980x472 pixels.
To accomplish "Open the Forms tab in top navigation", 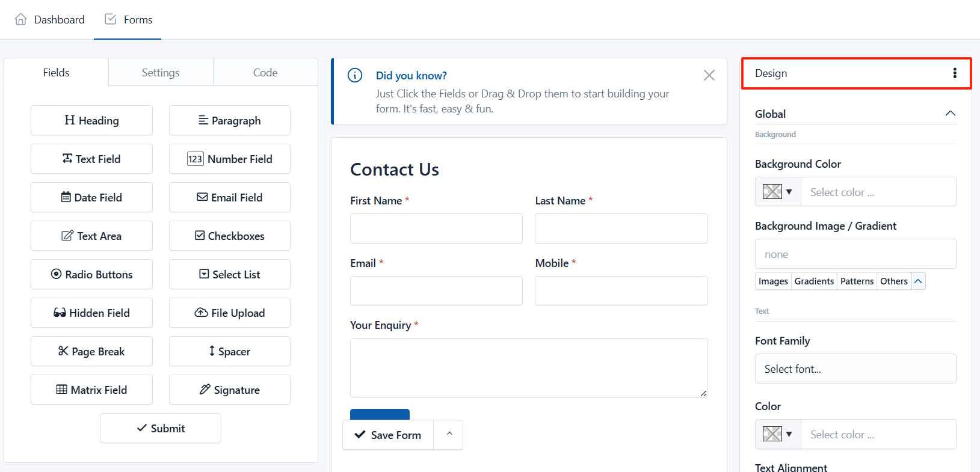I will pyautogui.click(x=129, y=20).
